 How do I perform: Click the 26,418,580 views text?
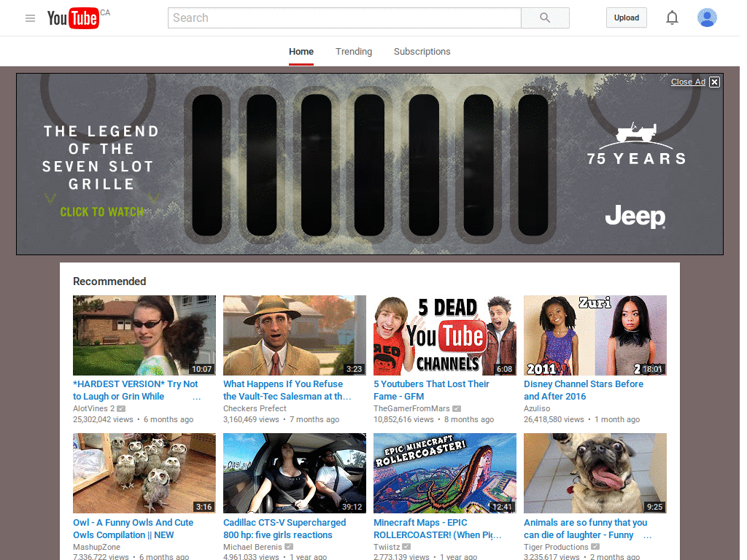coord(554,419)
